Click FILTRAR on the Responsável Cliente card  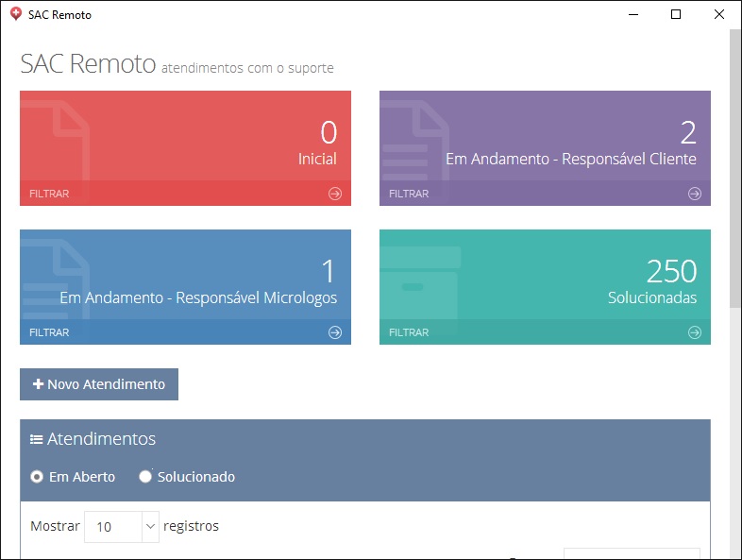pos(409,194)
